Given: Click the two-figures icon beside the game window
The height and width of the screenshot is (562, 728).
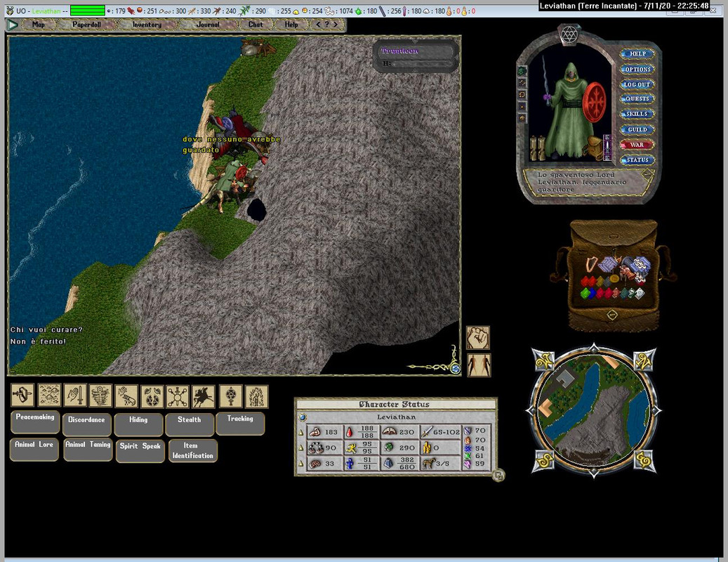Looking at the screenshot, I should 479,365.
